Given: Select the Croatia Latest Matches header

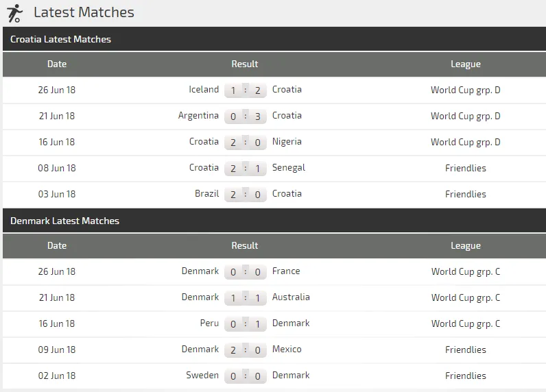Looking at the screenshot, I should coord(61,40).
